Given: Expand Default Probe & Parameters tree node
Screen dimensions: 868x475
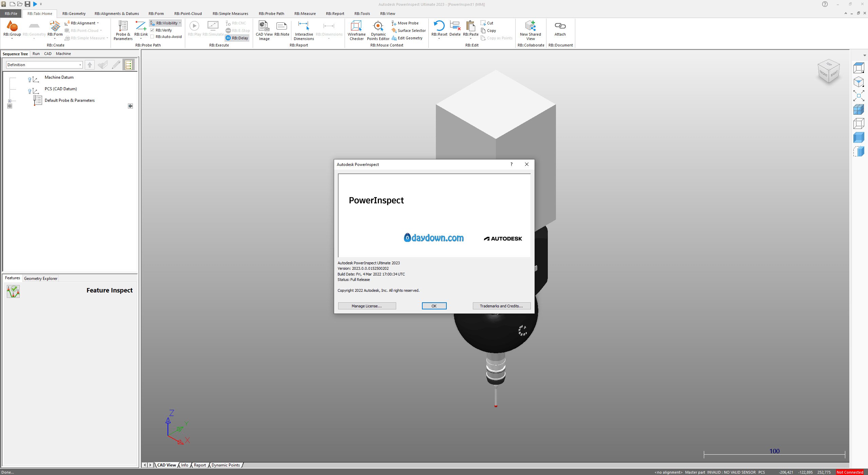Looking at the screenshot, I should (9, 101).
